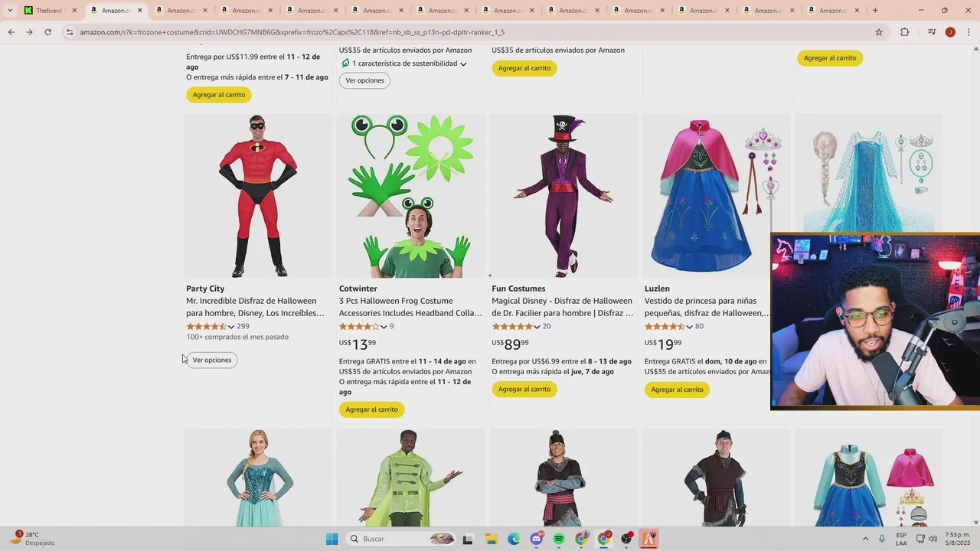This screenshot has height=551, width=980.
Task: Open the blonde Elsa sequin costume image
Action: point(258,478)
